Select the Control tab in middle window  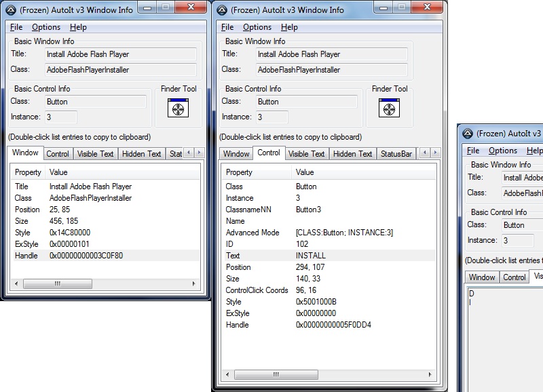pyautogui.click(x=269, y=153)
